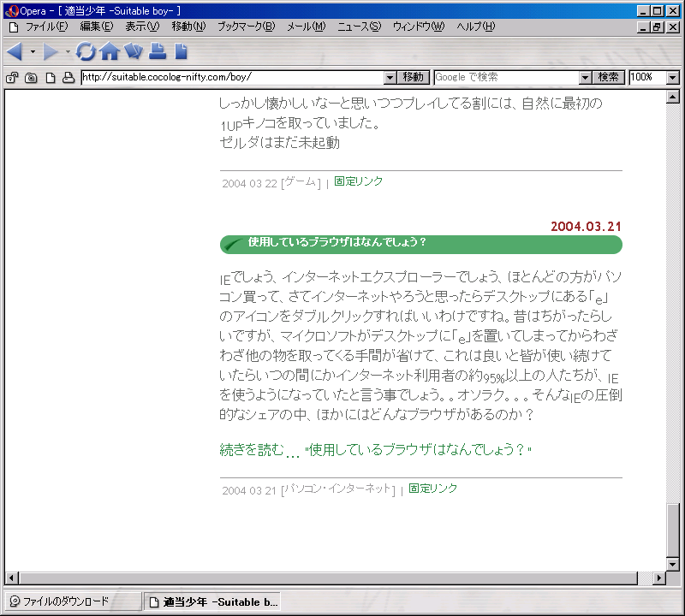Open the Back button history dropdown arrow
Viewport: 685px width, 616px height.
pos(33,51)
